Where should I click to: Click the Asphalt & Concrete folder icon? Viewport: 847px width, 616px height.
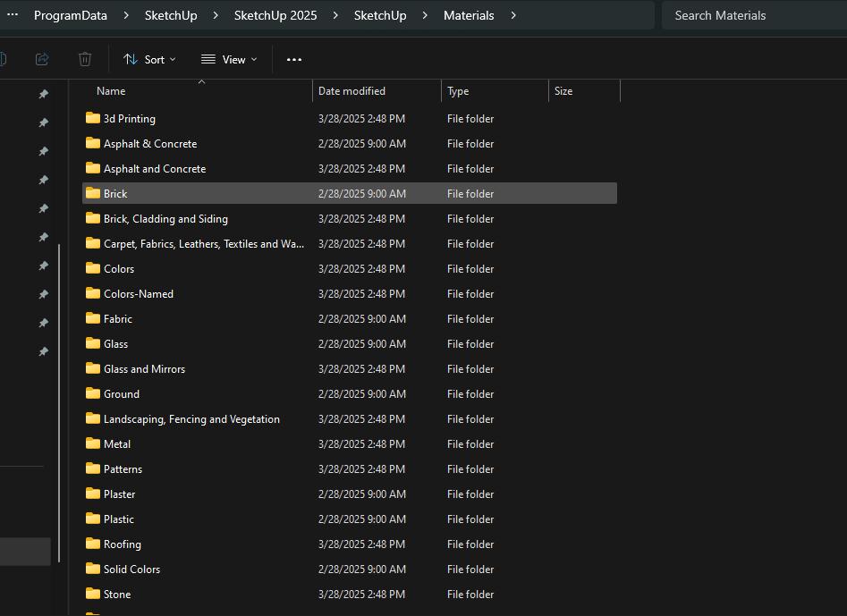pos(93,143)
